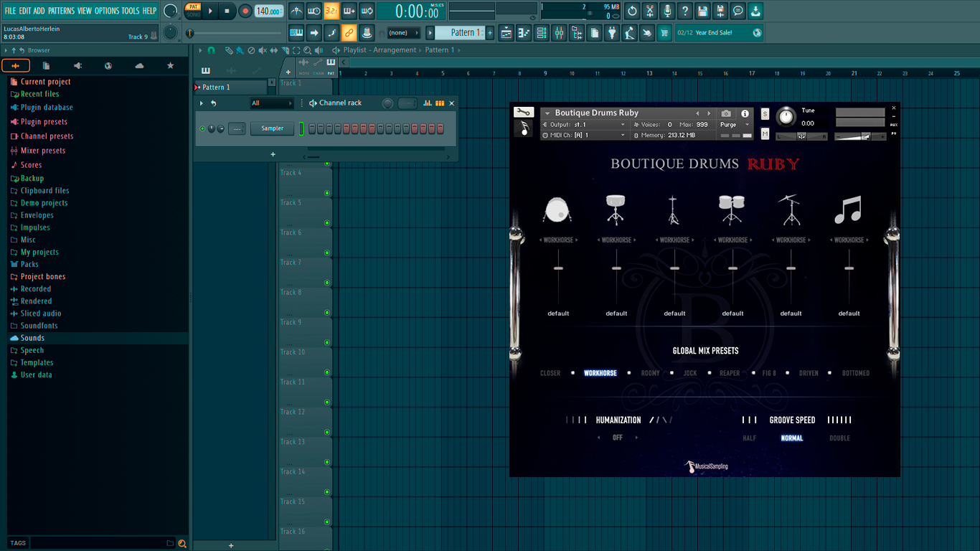Image resolution: width=980 pixels, height=551 pixels.
Task: Click the save project floppy icon
Action: coord(702,11)
